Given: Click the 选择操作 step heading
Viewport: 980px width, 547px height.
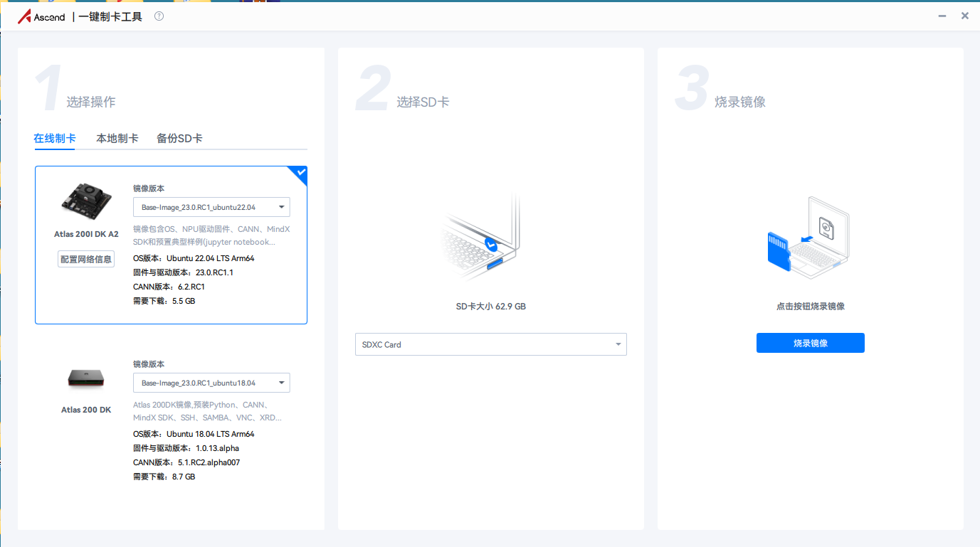Looking at the screenshot, I should click(x=91, y=102).
